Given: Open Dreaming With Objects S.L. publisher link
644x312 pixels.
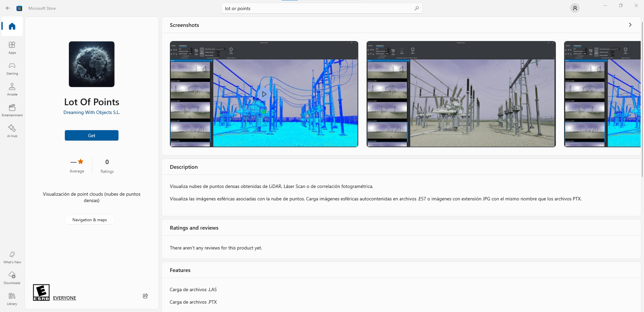Looking at the screenshot, I should [x=91, y=112].
